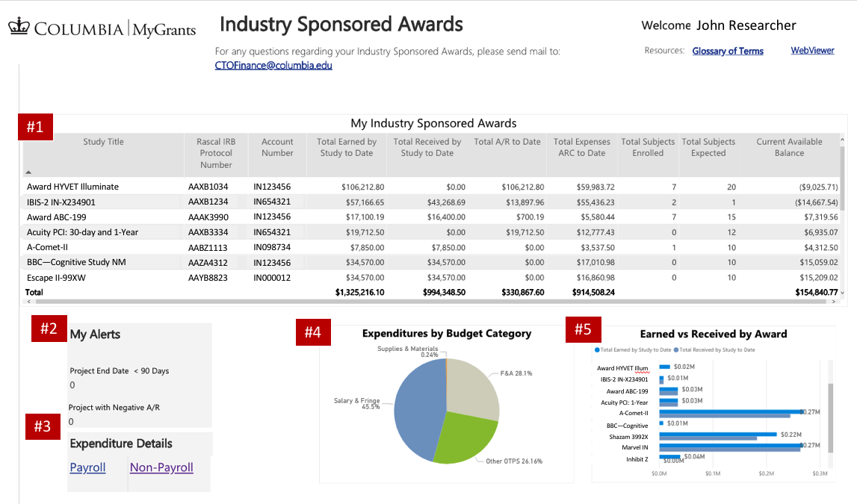
Task: Click protocol number AAYB8823
Action: (x=208, y=278)
